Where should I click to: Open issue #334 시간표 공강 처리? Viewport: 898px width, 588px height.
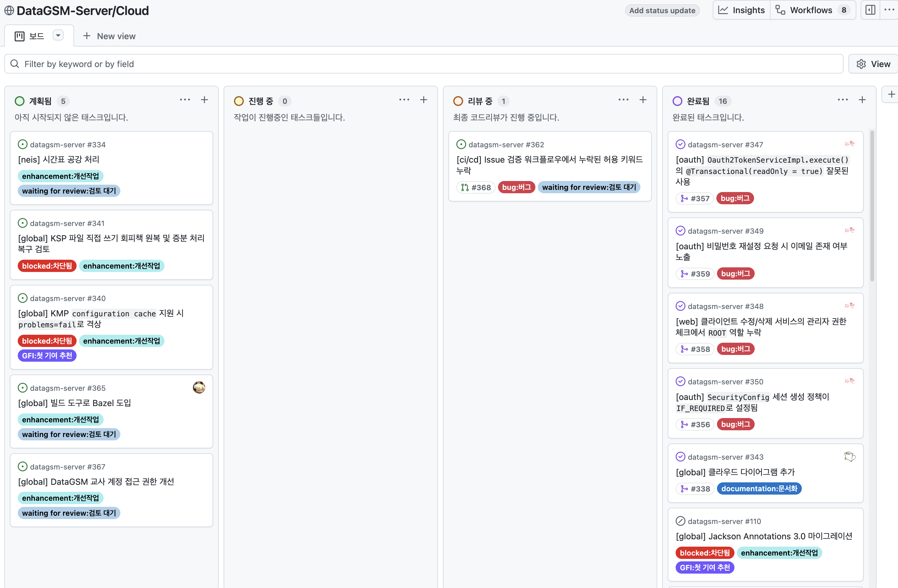(x=59, y=160)
